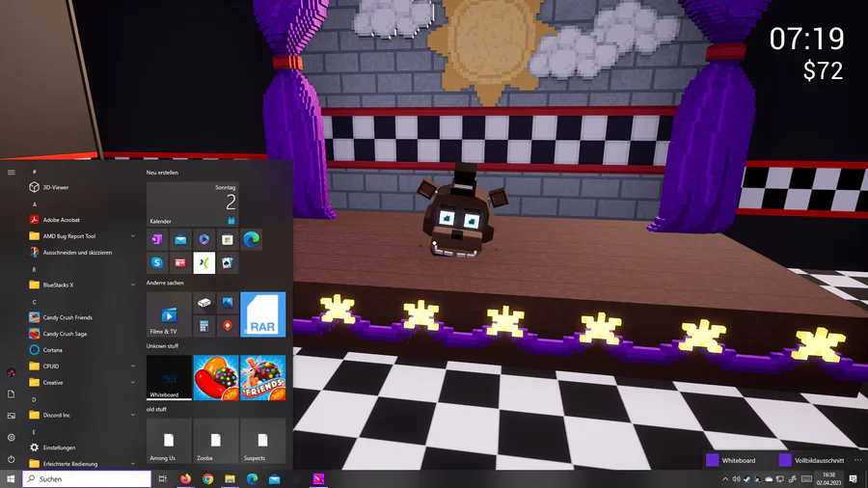Open the Microsoft Store tile
This screenshot has width=868, height=488.
click(227, 239)
